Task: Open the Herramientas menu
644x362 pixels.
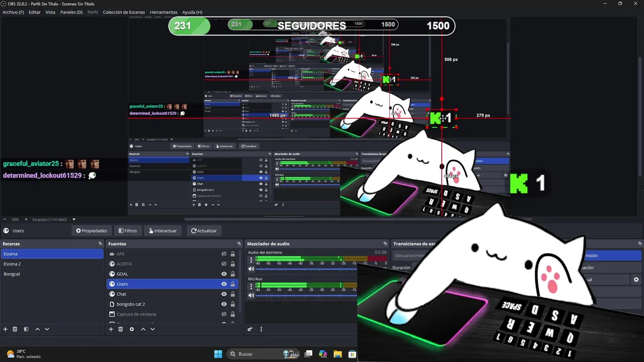Action: coord(164,12)
